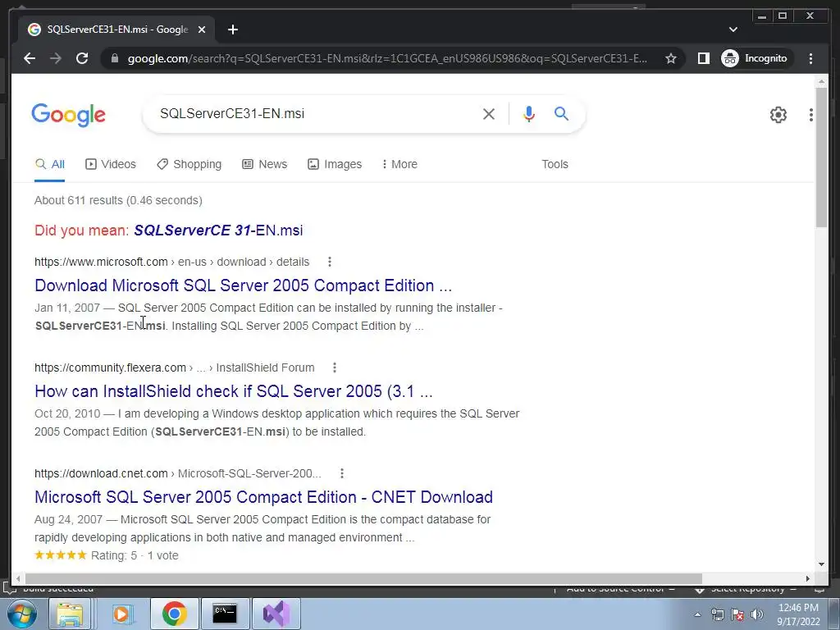The width and height of the screenshot is (840, 630).
Task: Open the Windows Start menu
Action: tap(22, 614)
